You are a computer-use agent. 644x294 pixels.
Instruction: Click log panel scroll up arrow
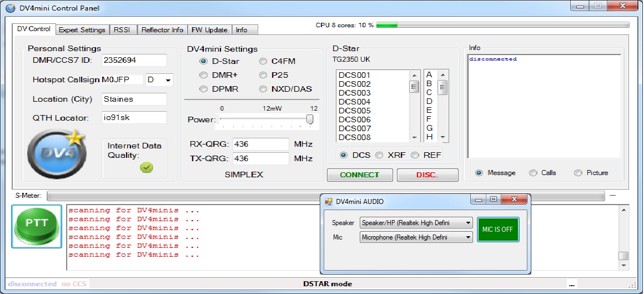pyautogui.click(x=624, y=210)
